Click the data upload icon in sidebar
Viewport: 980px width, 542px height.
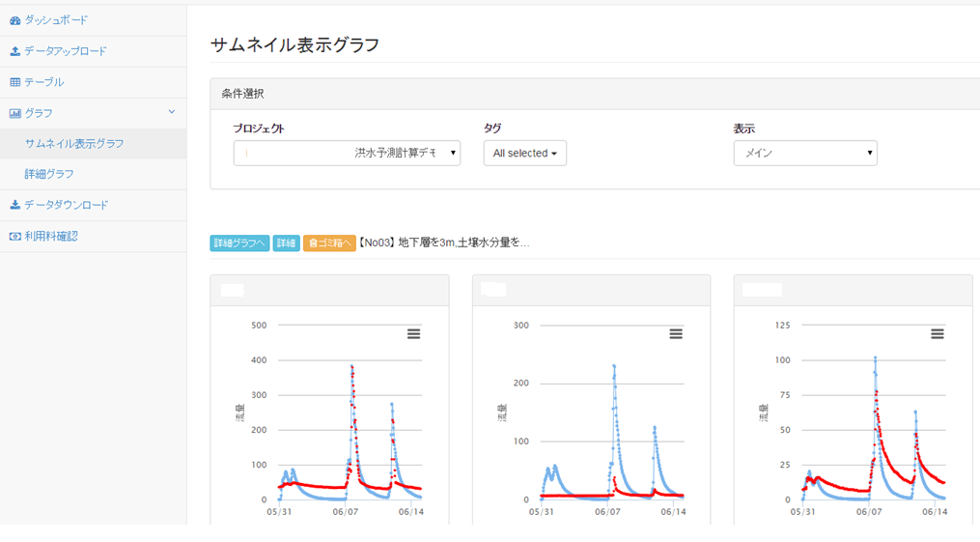click(x=14, y=51)
